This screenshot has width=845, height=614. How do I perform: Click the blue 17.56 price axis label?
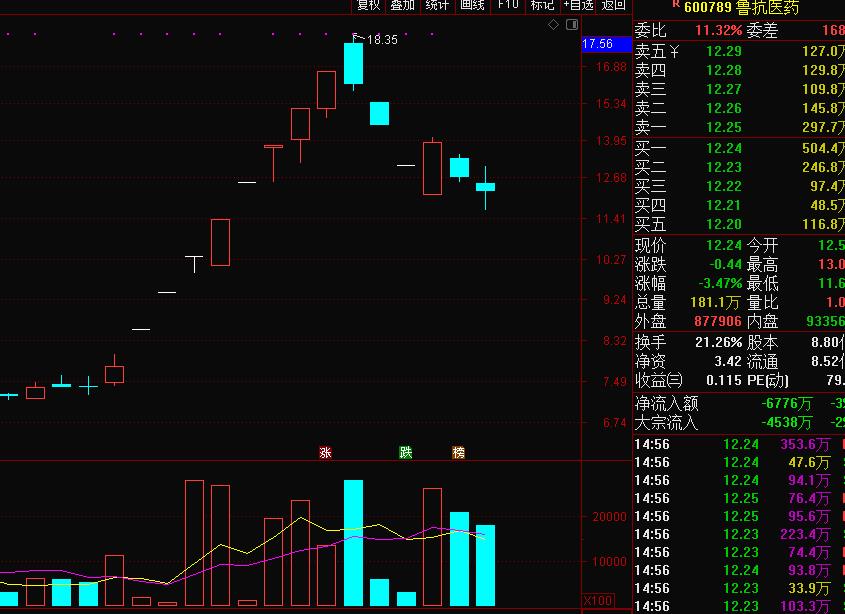point(597,44)
